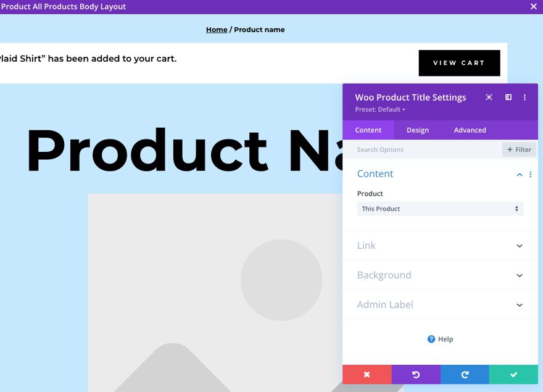Undo changes using the purple undo icon
Image resolution: width=543 pixels, height=392 pixels.
point(415,375)
